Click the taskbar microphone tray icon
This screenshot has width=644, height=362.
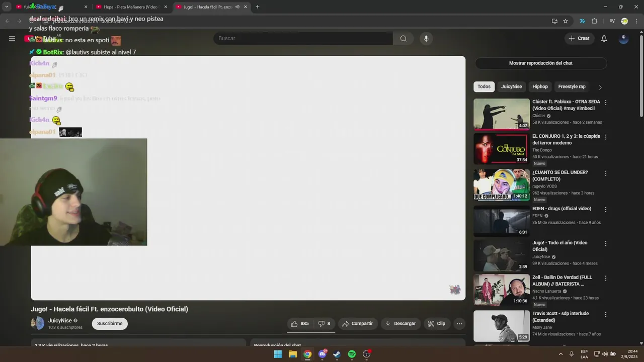(572, 354)
